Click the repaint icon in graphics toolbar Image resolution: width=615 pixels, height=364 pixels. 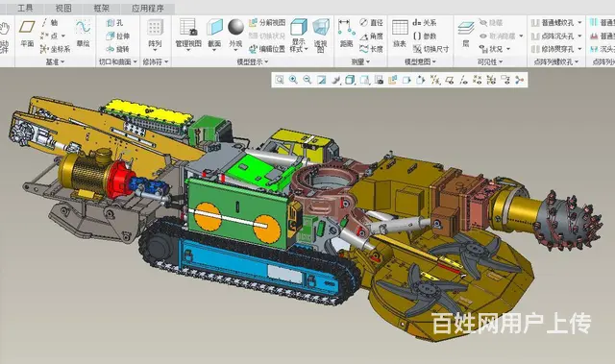coord(321,80)
